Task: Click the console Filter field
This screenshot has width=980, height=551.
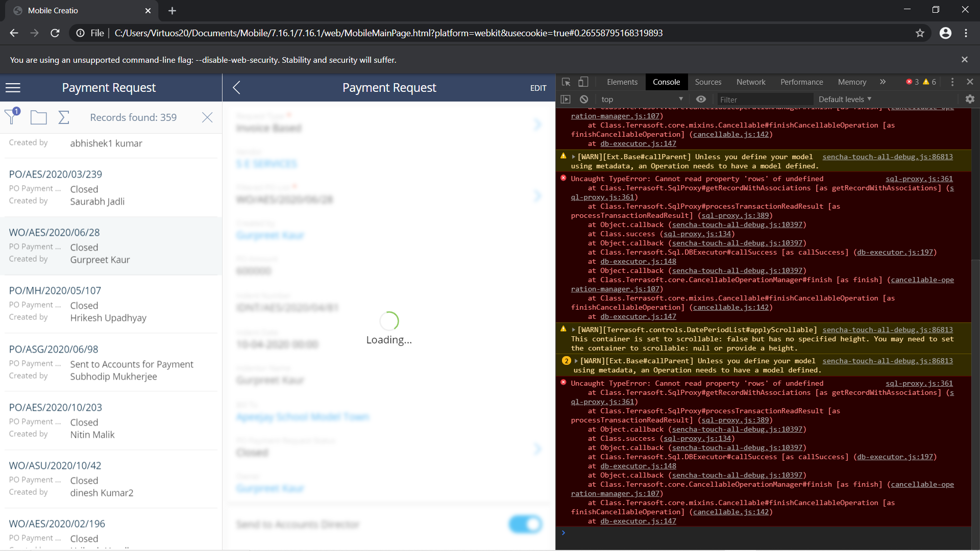Action: point(764,99)
